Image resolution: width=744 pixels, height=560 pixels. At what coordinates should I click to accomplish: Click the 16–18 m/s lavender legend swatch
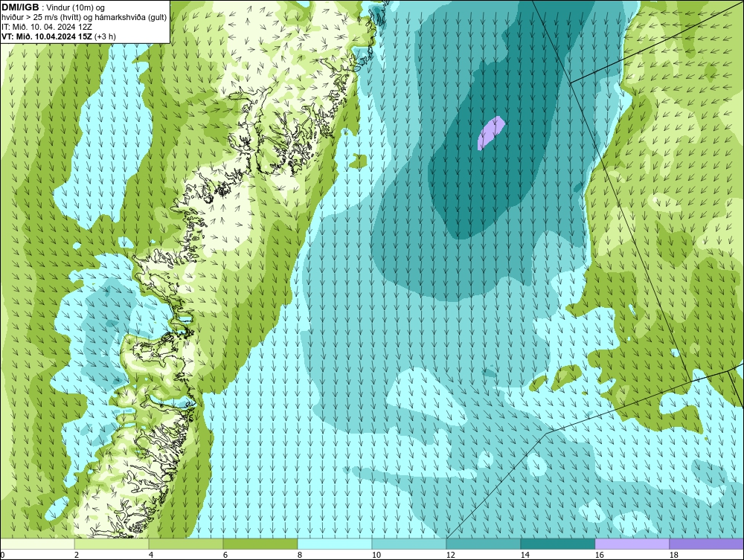[x=632, y=544]
